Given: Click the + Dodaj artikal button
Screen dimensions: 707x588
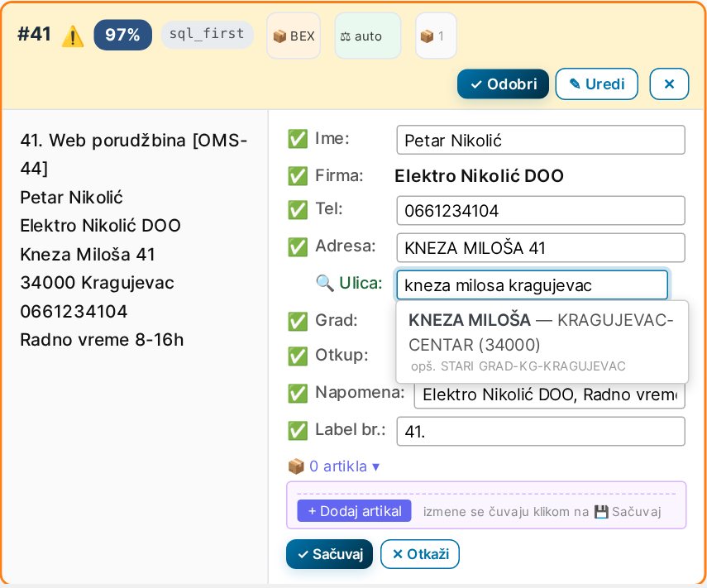Looking at the screenshot, I should 354,511.
